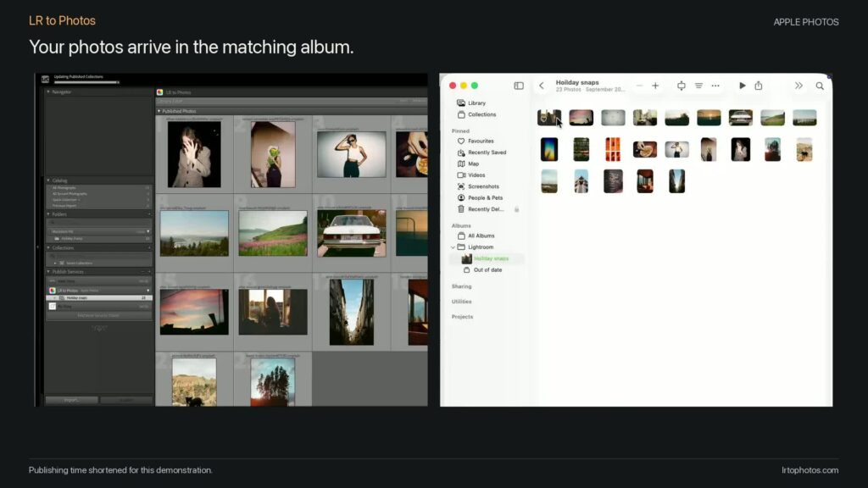868x488 pixels.
Task: Open the more options ellipsis in Photos
Action: (x=715, y=86)
